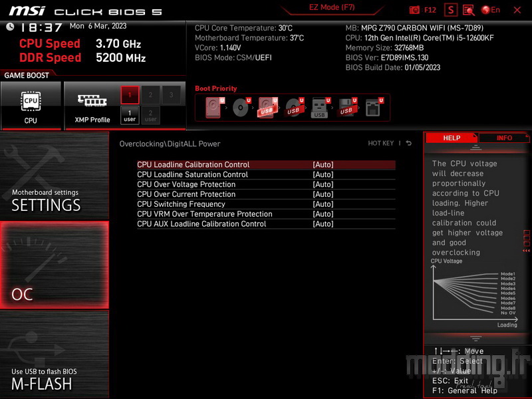This screenshot has height=399, width=532.
Task: Open the SETTINGS motherboard settings section
Action: pos(55,176)
